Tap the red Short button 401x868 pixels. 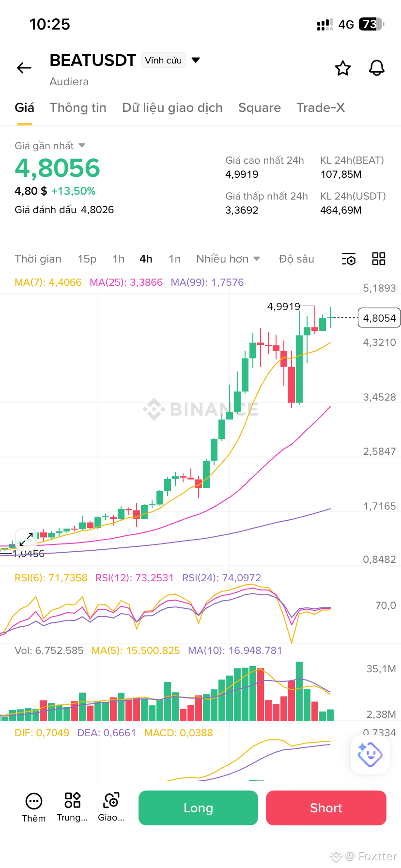tap(326, 808)
